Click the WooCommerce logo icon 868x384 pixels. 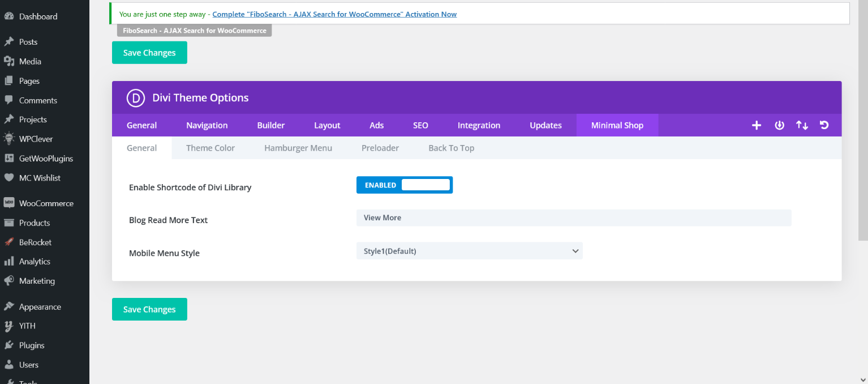tap(8, 203)
